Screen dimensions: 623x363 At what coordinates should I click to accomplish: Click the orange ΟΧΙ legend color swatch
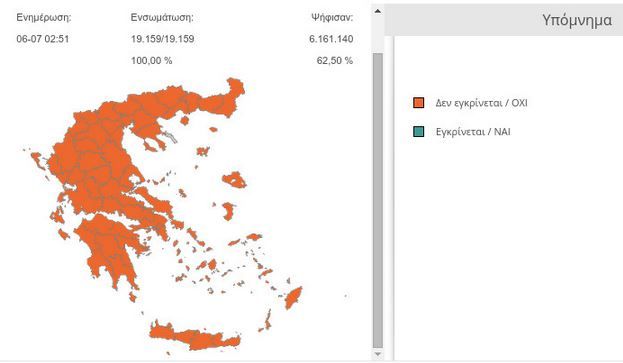coord(418,103)
